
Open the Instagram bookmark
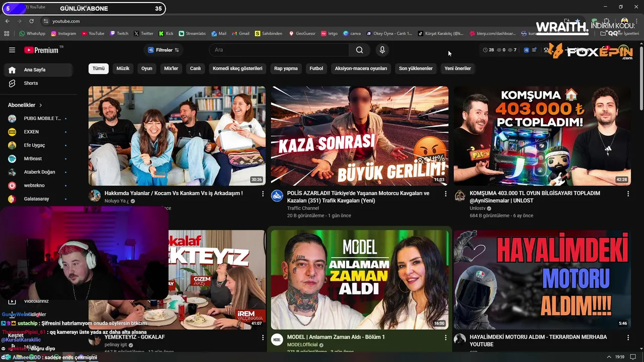click(x=63, y=34)
